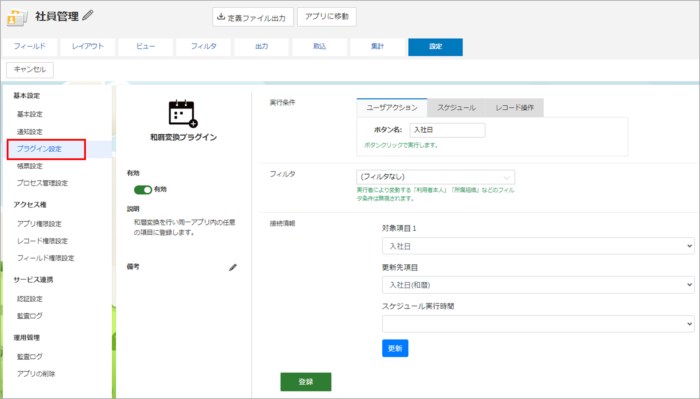The image size is (700, 399).
Task: Switch to the フィールド tab
Action: click(x=29, y=46)
